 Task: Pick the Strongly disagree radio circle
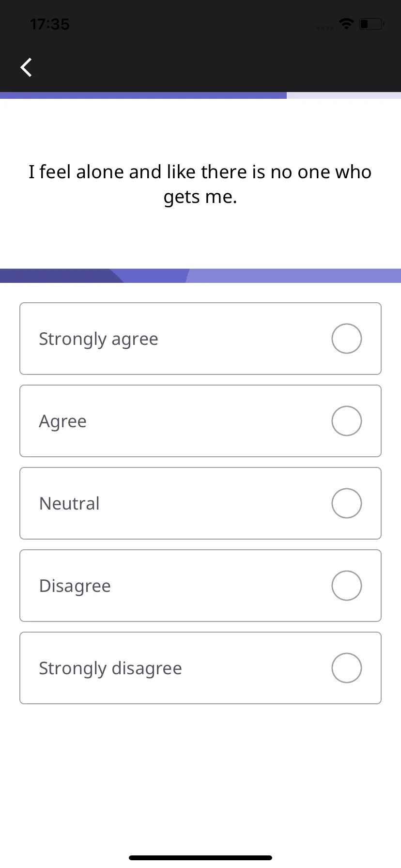347,668
